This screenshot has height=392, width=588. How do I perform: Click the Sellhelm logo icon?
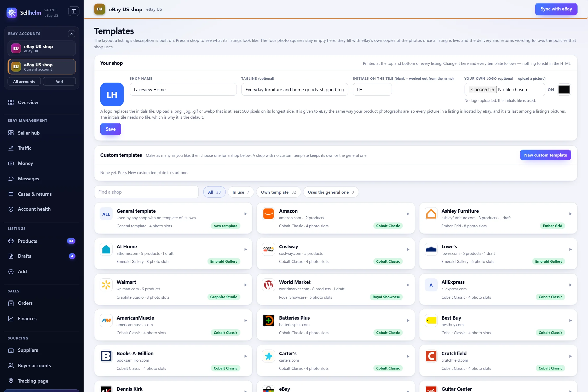tap(12, 13)
